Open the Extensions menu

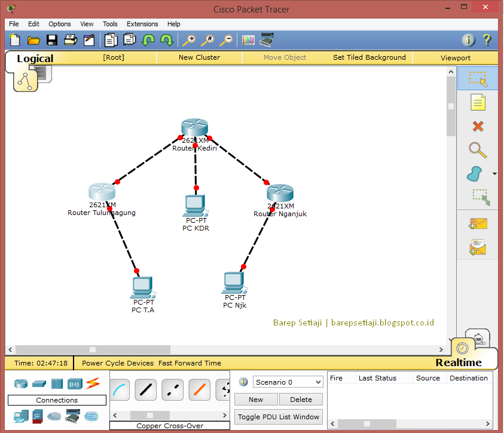coord(142,24)
